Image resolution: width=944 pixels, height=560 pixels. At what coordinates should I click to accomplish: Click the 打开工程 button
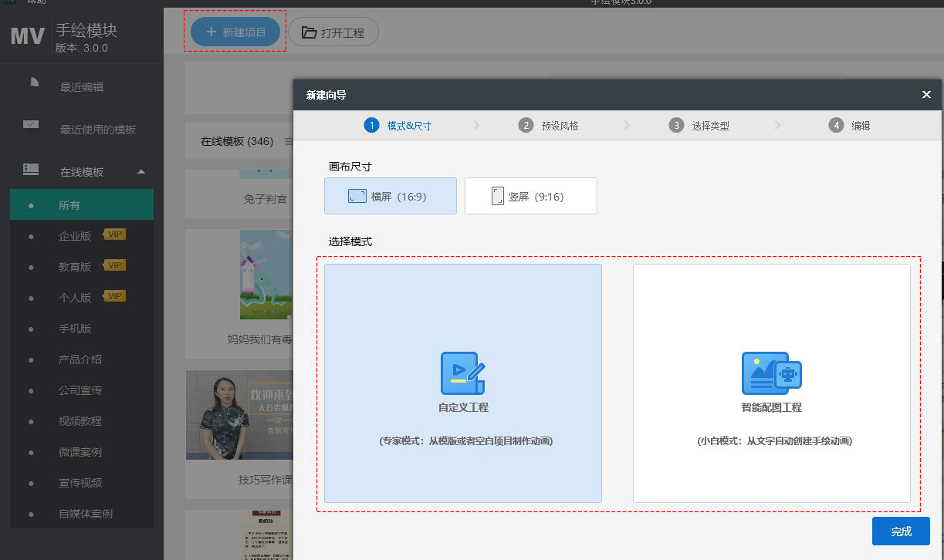point(333,32)
